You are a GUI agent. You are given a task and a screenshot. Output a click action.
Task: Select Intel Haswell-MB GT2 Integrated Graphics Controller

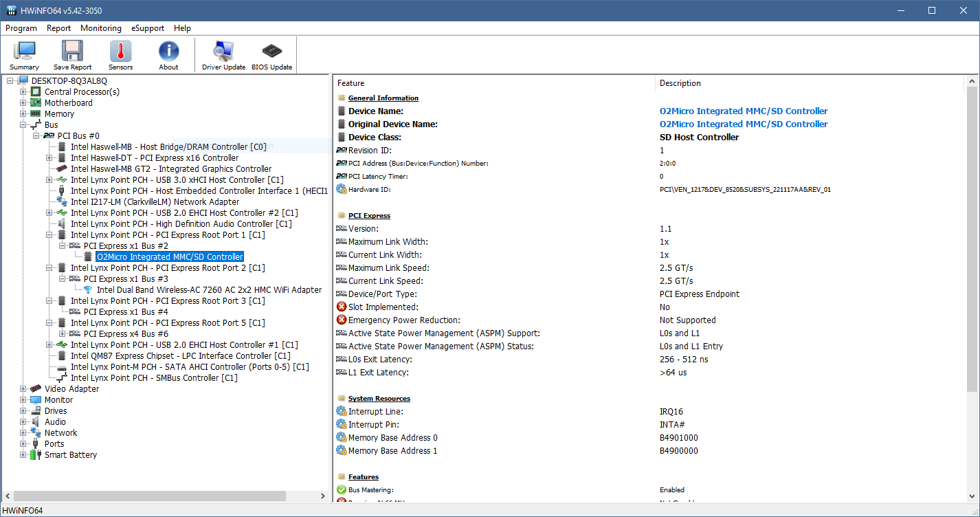pos(171,169)
